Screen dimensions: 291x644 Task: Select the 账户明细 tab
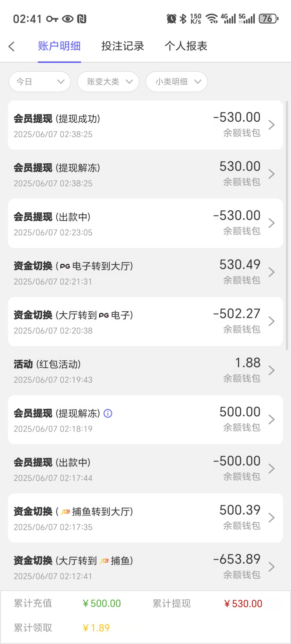pyautogui.click(x=59, y=46)
